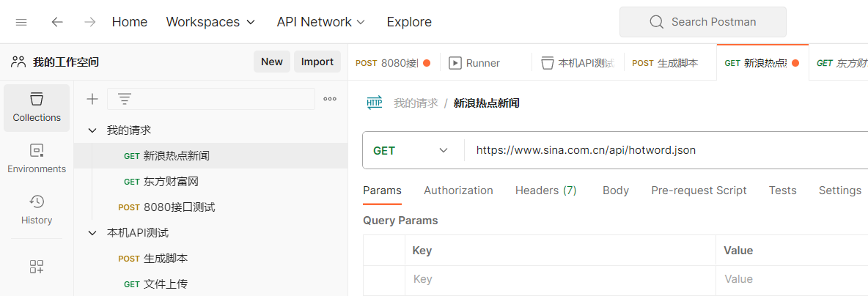Create new collection with plus icon

tap(92, 99)
